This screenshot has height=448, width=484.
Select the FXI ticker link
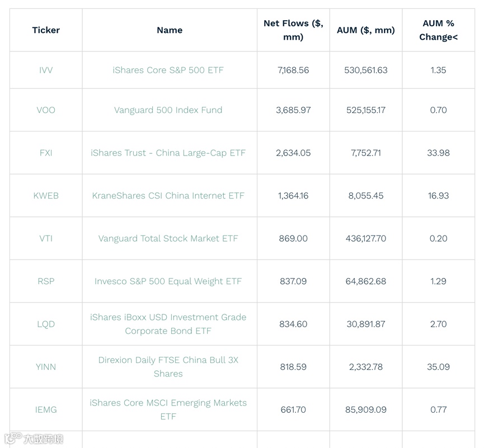tap(46, 153)
